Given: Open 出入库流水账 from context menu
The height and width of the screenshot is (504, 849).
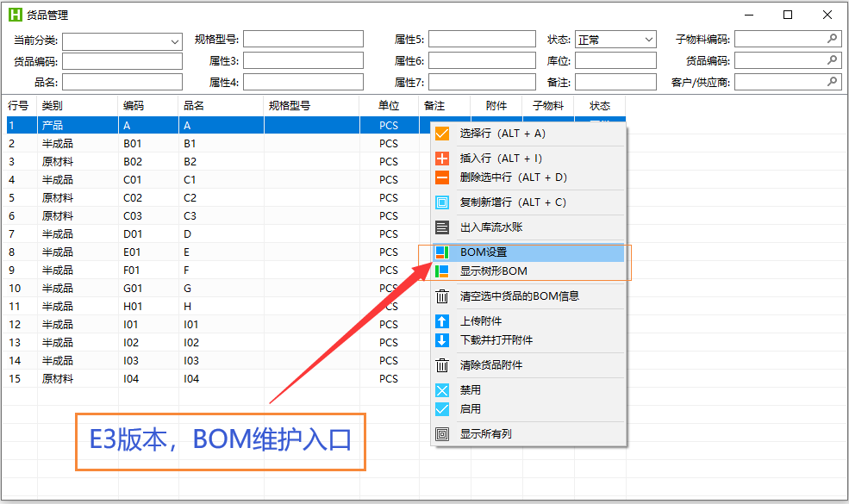Looking at the screenshot, I should 528,227.
